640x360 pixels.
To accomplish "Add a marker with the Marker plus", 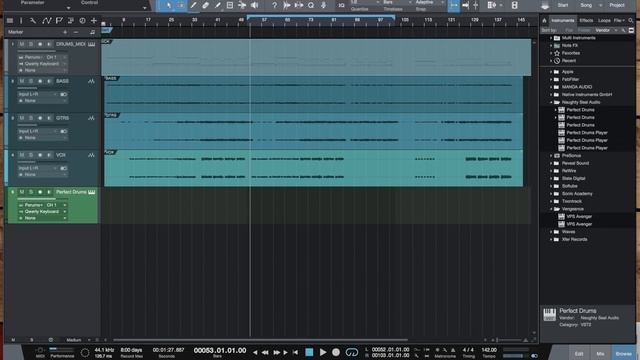I will (x=65, y=32).
